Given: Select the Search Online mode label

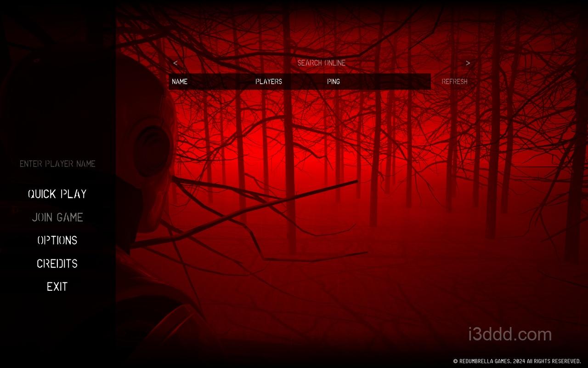Looking at the screenshot, I should [x=321, y=63].
